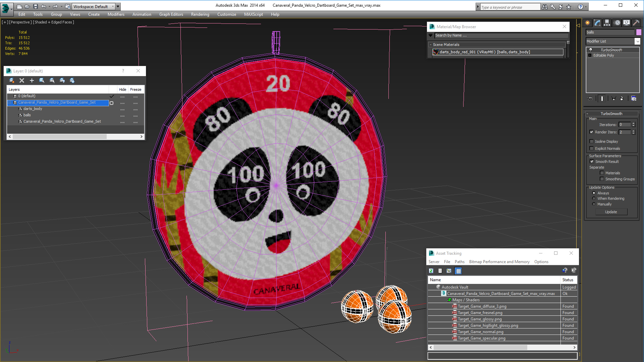Click Make Unique icon under modifier stack
Screen dimensions: 644x362
click(x=613, y=99)
